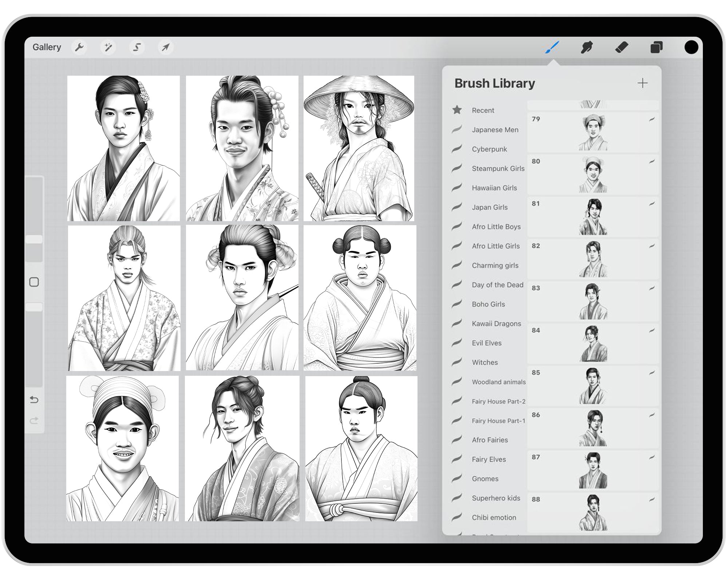Screen dimensions: 728x578
Task: Open the Kawaii Dragons brush set
Action: (496, 324)
